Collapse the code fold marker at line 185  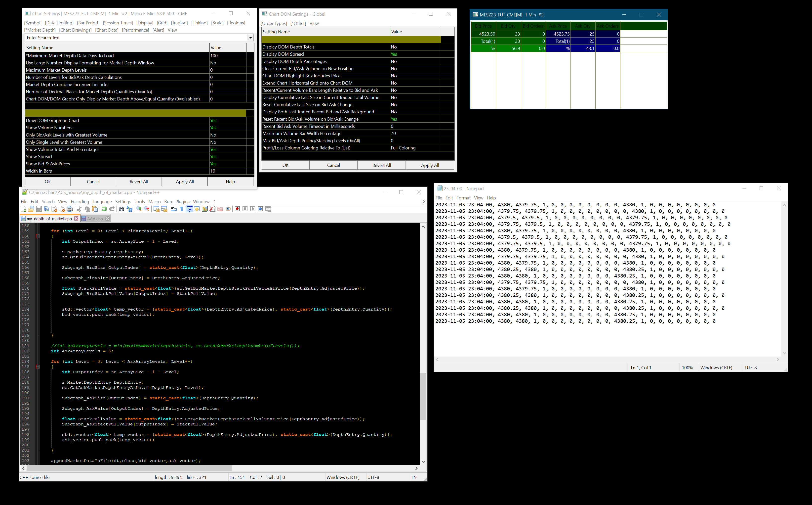coord(38,367)
